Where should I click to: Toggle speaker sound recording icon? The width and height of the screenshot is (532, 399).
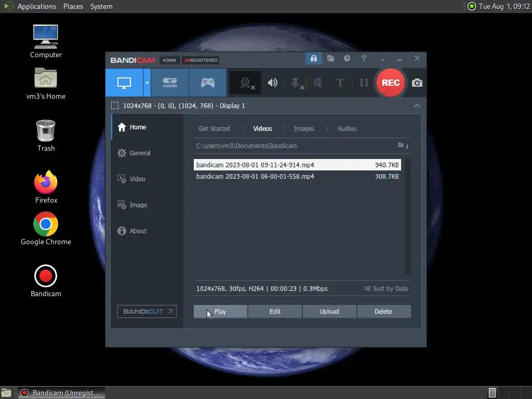(272, 83)
